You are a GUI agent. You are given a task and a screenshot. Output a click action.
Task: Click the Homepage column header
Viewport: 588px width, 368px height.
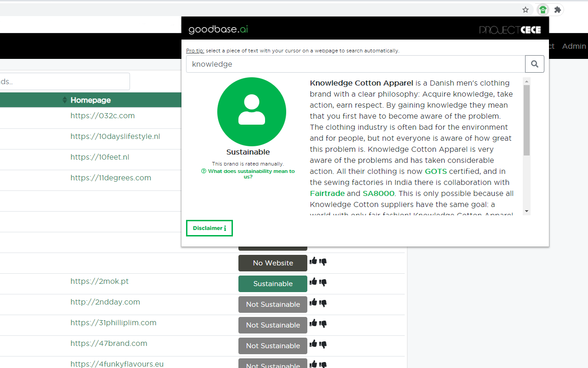pos(90,100)
